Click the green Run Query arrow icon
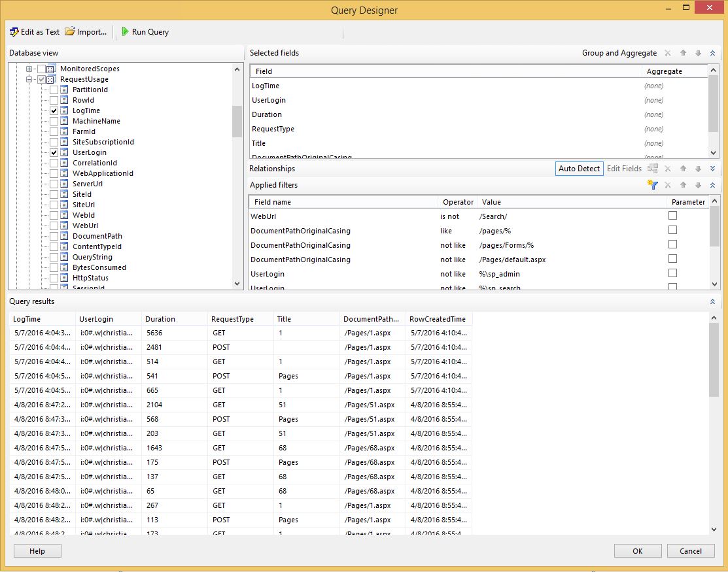The width and height of the screenshot is (728, 572). point(125,31)
